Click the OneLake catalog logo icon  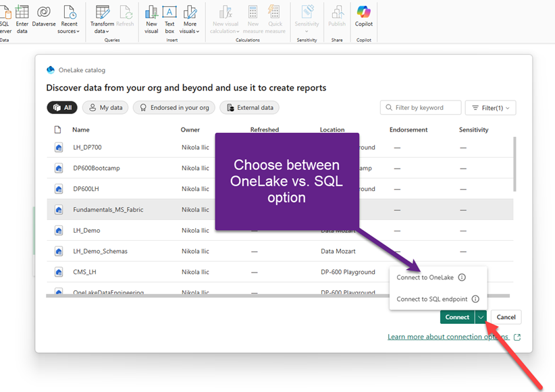point(51,70)
